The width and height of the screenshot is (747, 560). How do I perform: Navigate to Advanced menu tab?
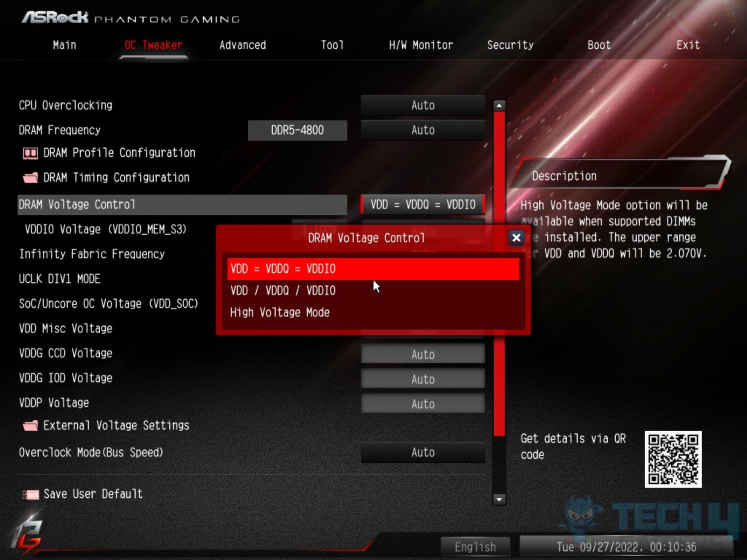tap(242, 45)
